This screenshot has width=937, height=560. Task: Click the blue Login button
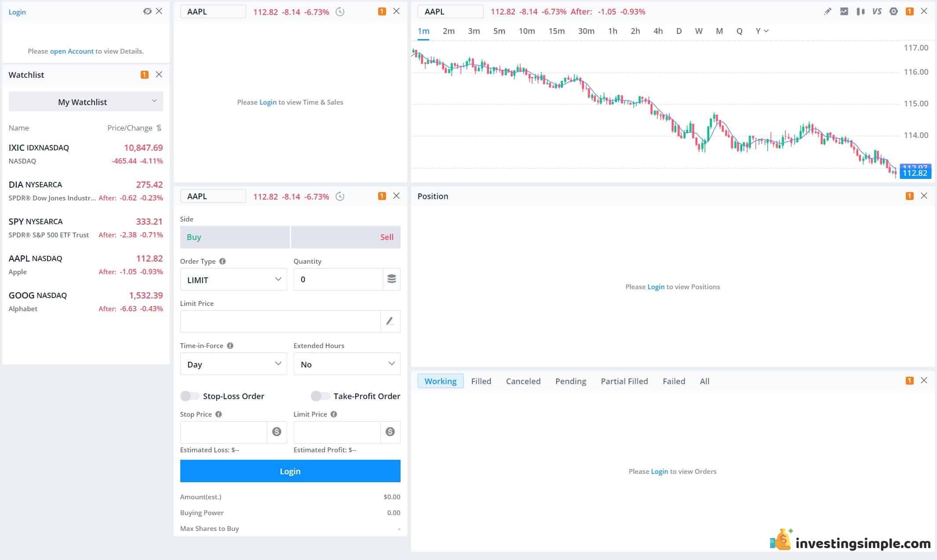[290, 471]
